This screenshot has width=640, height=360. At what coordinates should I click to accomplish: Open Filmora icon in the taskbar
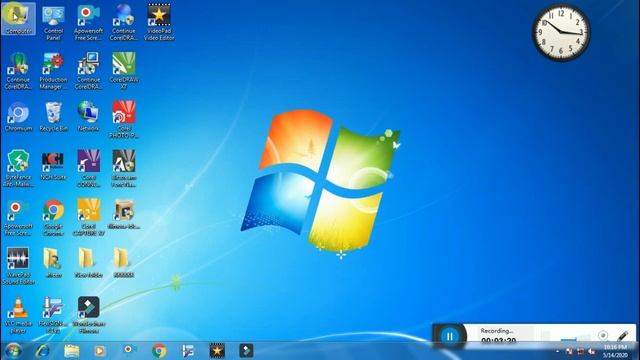[x=246, y=351]
